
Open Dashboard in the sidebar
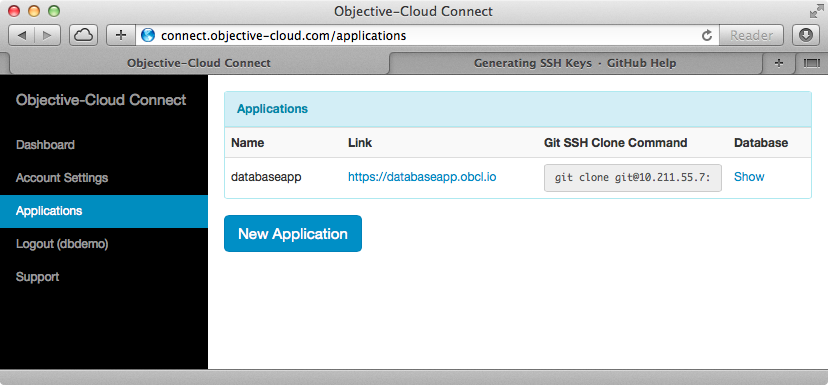coord(45,145)
